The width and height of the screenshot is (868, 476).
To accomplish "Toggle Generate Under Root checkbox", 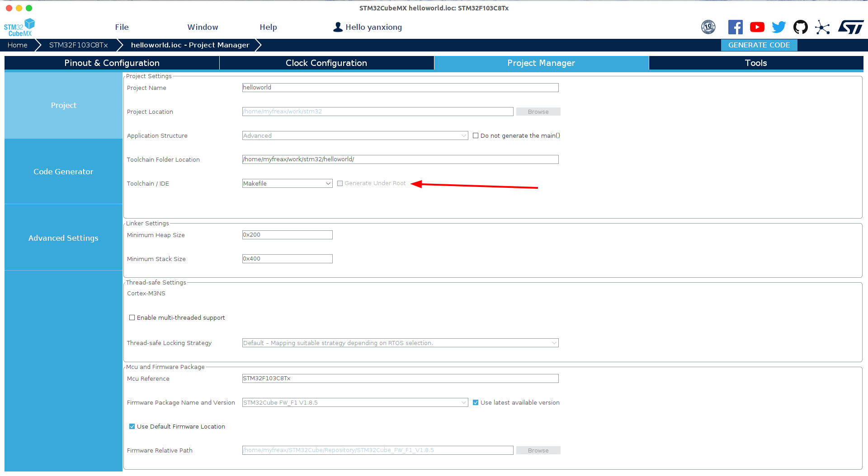I will [x=340, y=183].
